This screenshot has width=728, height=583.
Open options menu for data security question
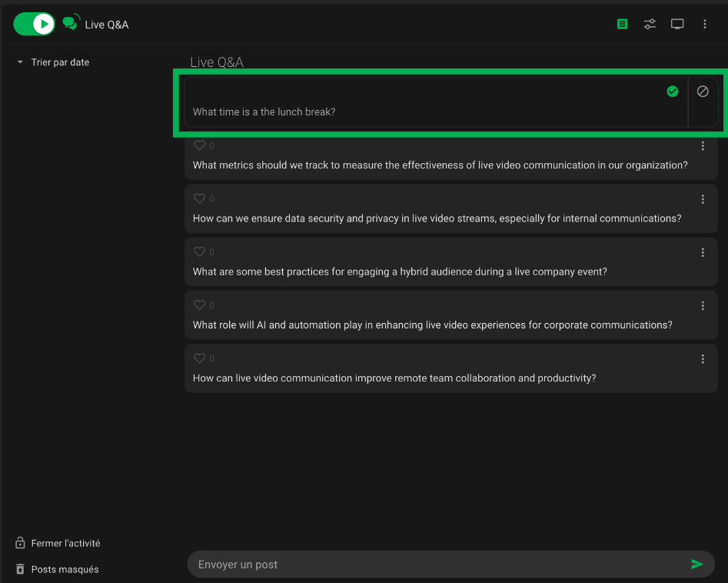[703, 199]
